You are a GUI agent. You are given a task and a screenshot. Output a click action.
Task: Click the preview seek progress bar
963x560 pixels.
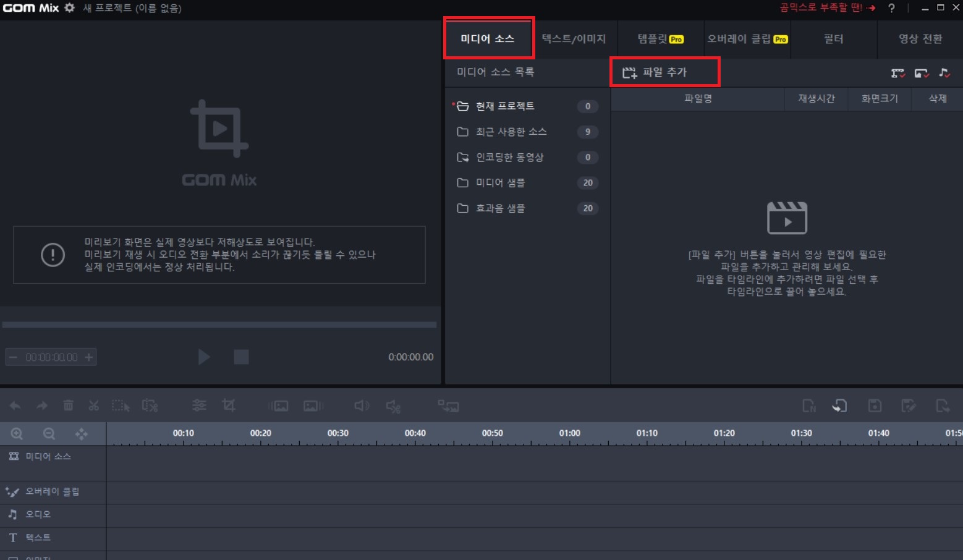[219, 325]
